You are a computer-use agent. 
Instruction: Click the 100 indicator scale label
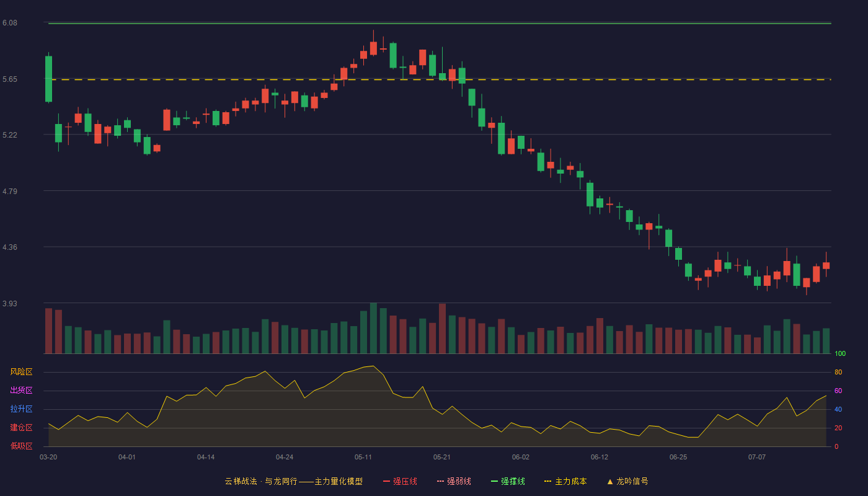(840, 354)
